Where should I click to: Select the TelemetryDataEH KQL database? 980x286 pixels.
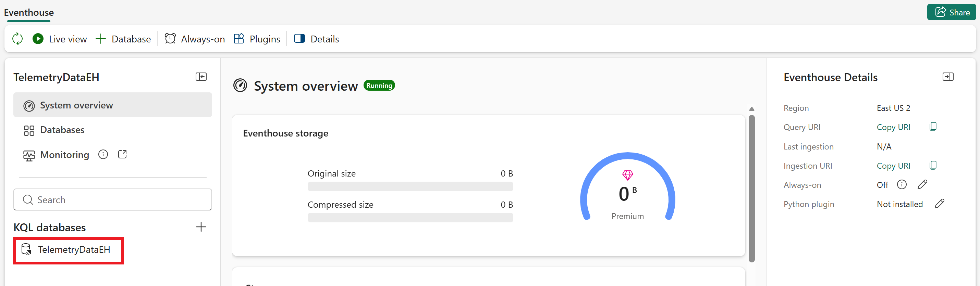[69, 249]
